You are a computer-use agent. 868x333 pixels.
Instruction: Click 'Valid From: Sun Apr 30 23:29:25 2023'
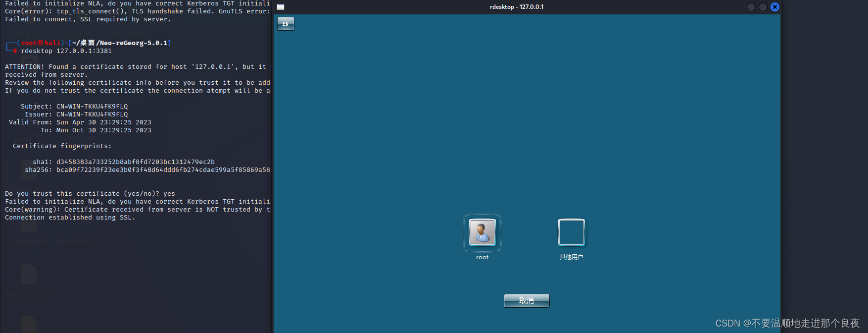click(80, 122)
